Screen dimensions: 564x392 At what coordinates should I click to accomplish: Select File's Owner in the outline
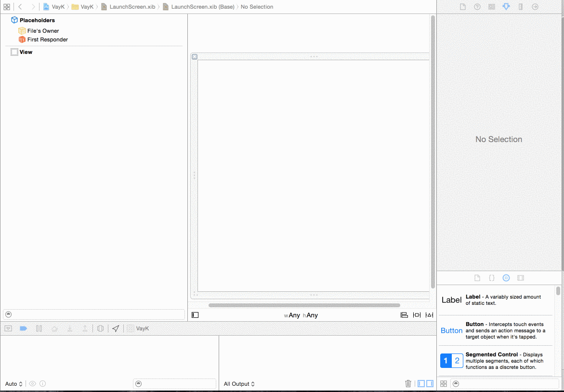click(43, 31)
